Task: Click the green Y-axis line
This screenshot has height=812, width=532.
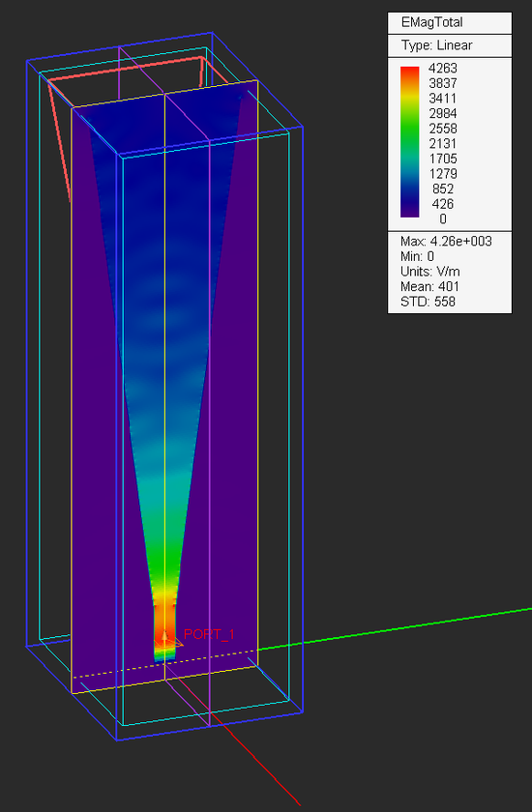Action: (394, 628)
